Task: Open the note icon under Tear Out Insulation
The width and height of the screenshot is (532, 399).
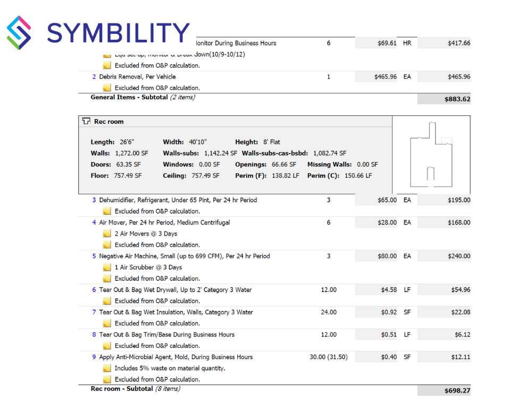Action: pyautogui.click(x=107, y=323)
